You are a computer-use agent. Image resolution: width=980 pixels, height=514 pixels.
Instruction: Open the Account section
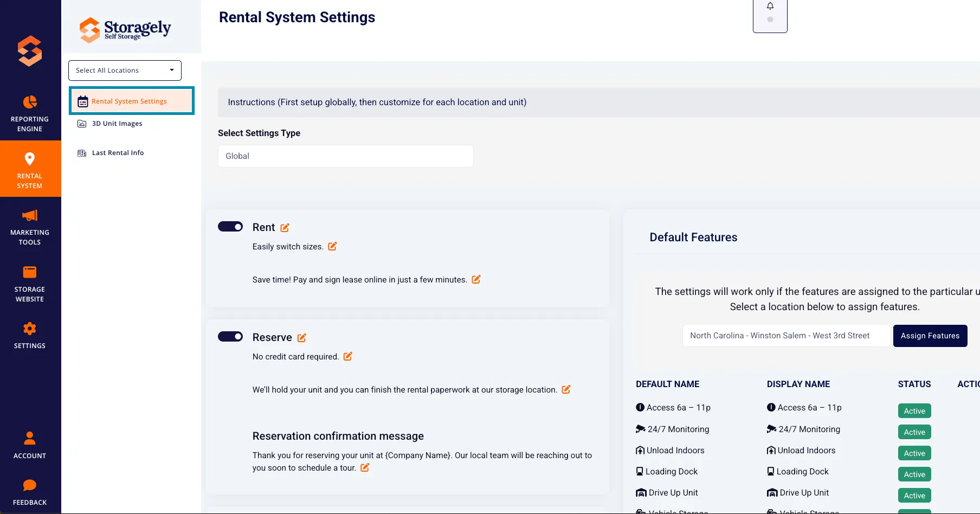[30, 445]
